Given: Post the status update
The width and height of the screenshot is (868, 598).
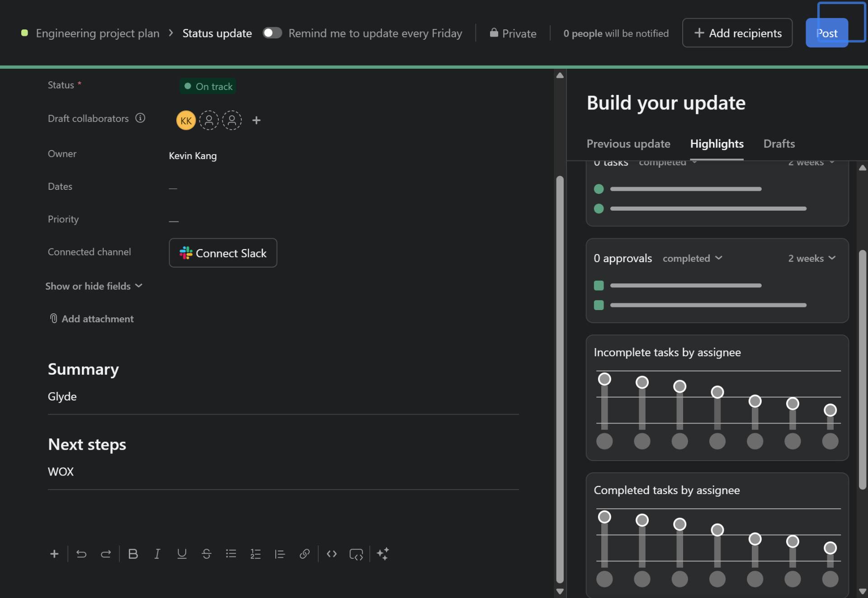Looking at the screenshot, I should coord(826,33).
